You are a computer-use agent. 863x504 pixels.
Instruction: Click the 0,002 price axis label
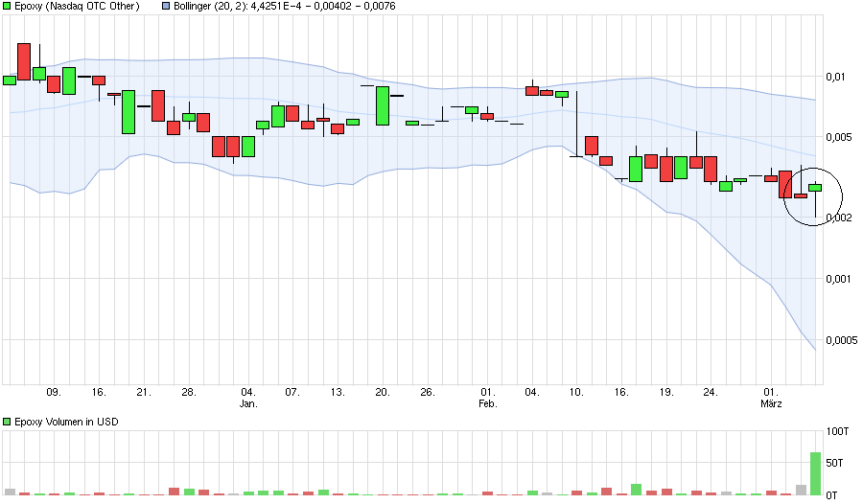tap(838, 218)
